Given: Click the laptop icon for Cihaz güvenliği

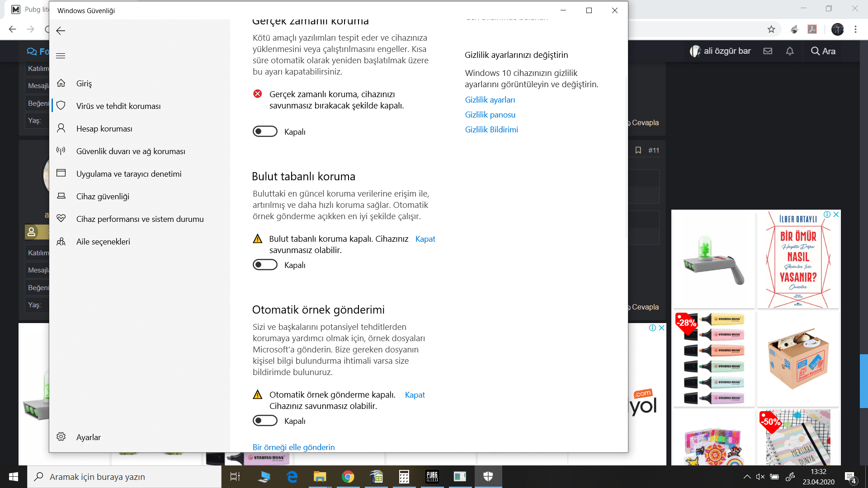Looking at the screenshot, I should pyautogui.click(x=61, y=196).
